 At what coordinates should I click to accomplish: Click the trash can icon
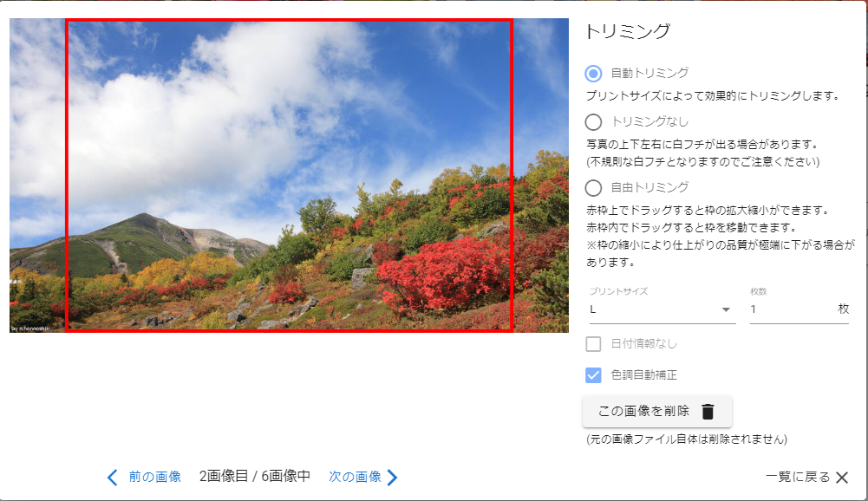click(708, 412)
